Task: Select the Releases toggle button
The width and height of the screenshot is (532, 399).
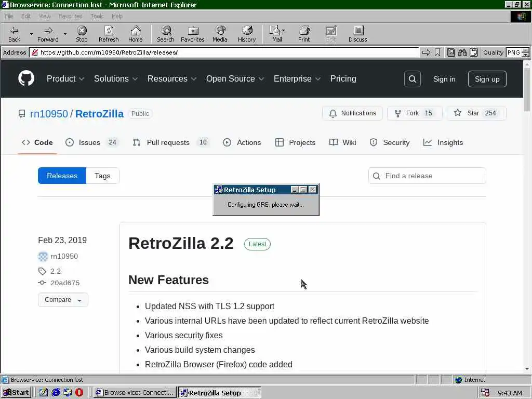Action: (62, 176)
